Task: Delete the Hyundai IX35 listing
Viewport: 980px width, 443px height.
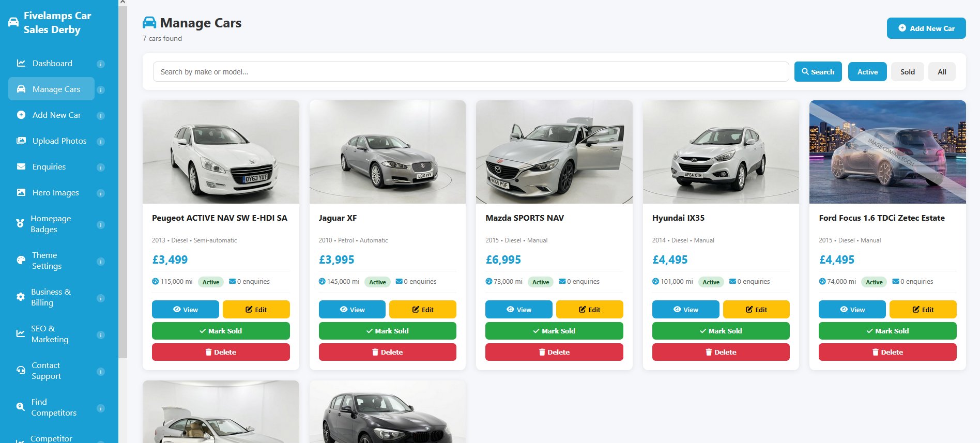Action: coord(721,352)
